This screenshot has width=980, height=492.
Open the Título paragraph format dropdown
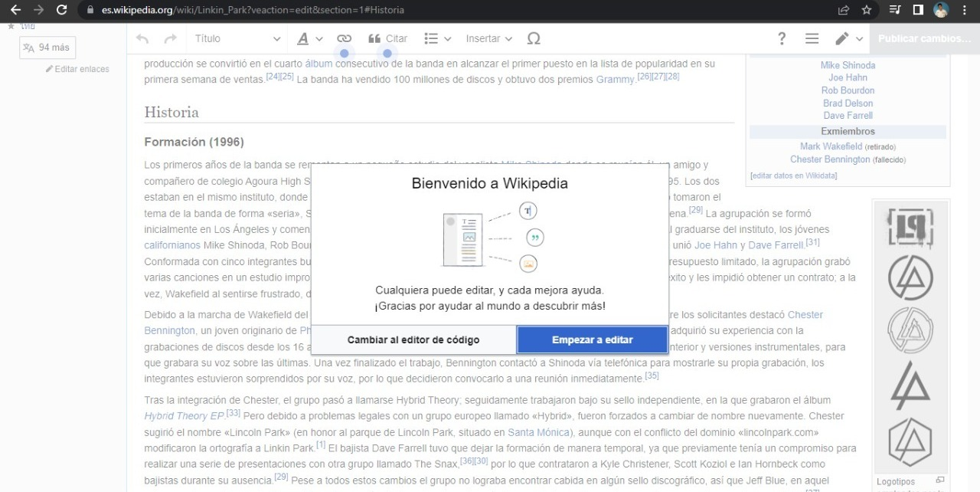coord(237,38)
